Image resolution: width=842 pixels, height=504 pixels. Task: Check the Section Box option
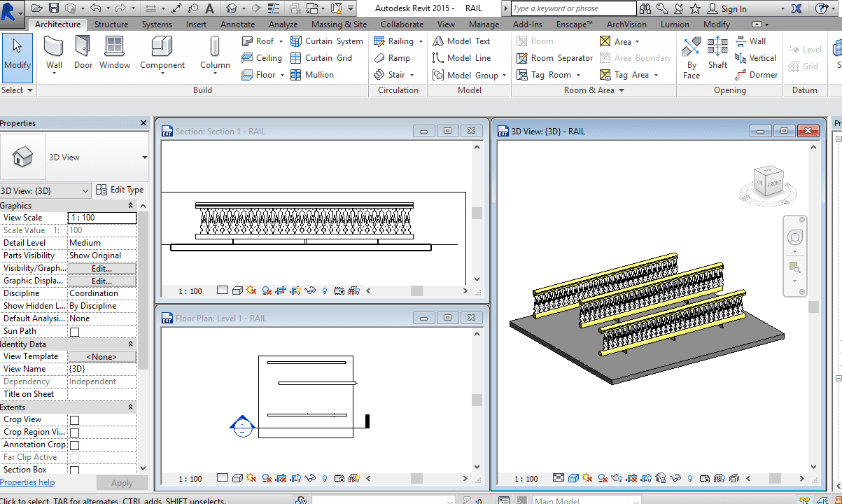click(x=74, y=470)
